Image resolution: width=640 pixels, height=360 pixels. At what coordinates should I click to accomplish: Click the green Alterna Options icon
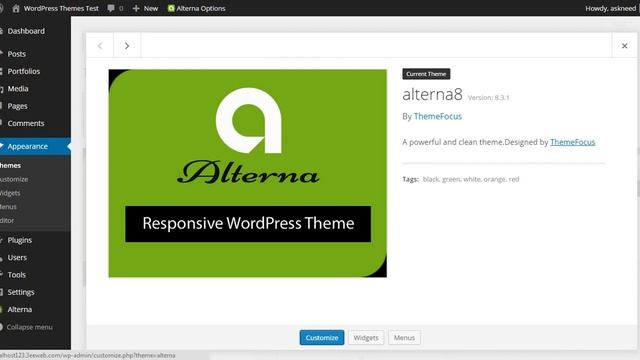pos(171,8)
